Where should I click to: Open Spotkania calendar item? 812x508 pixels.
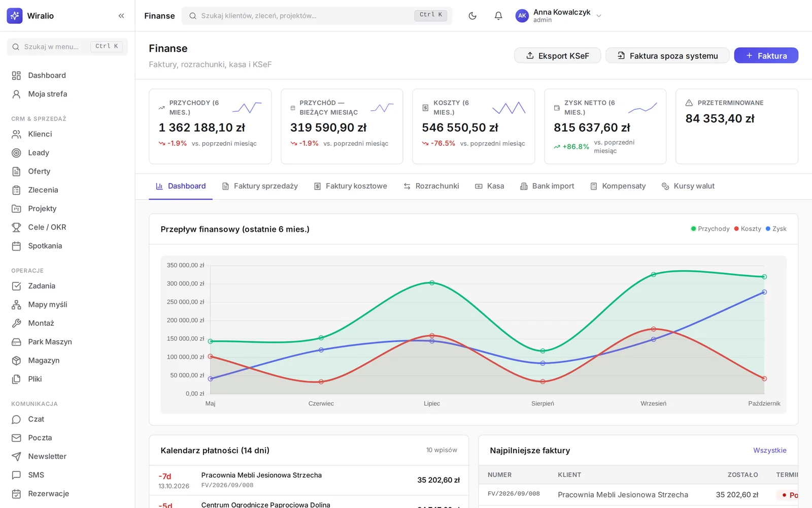tap(67, 246)
